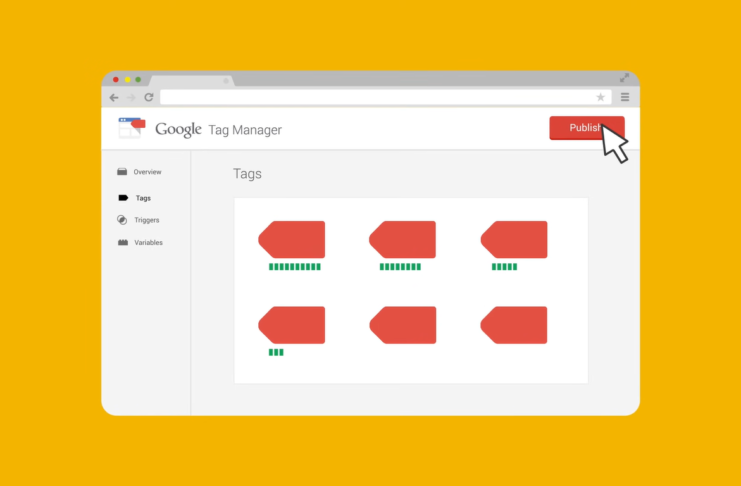Click the green bar under the top-middle tag
Screen dimensions: 741x486
point(400,267)
